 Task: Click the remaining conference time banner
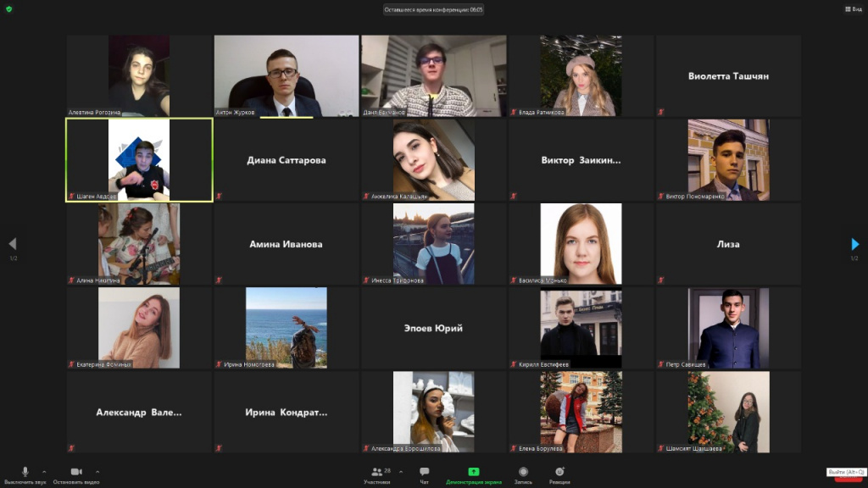point(433,9)
